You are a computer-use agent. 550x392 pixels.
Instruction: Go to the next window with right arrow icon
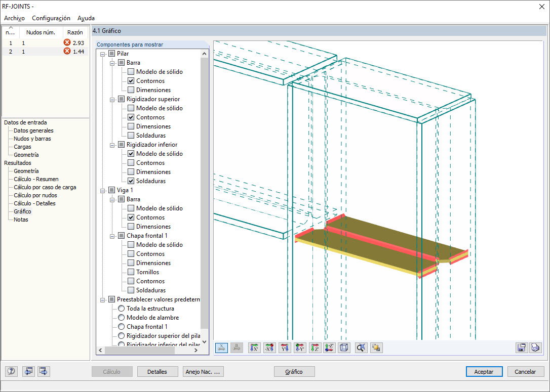point(44,371)
